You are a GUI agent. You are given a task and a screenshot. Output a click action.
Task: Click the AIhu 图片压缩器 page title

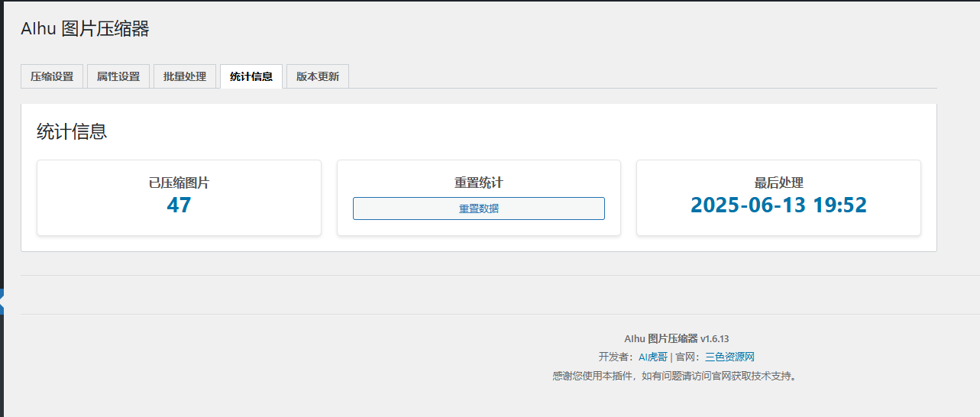[85, 29]
